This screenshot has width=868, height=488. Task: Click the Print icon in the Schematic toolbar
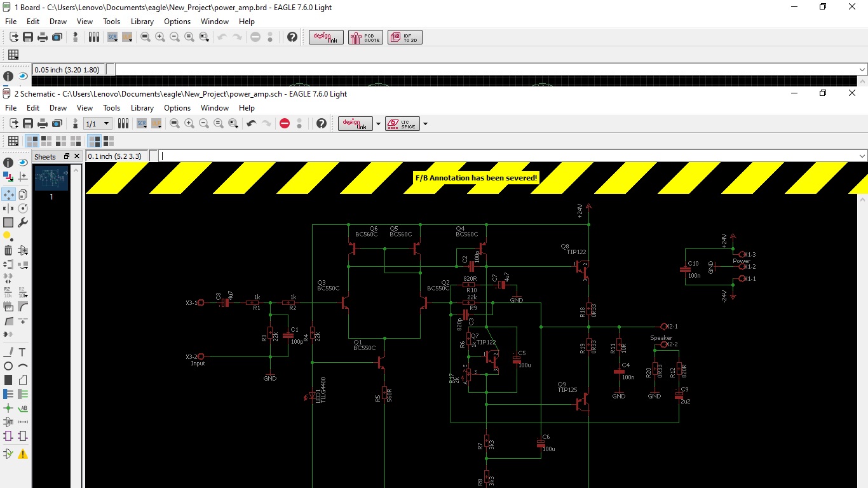[x=43, y=123]
